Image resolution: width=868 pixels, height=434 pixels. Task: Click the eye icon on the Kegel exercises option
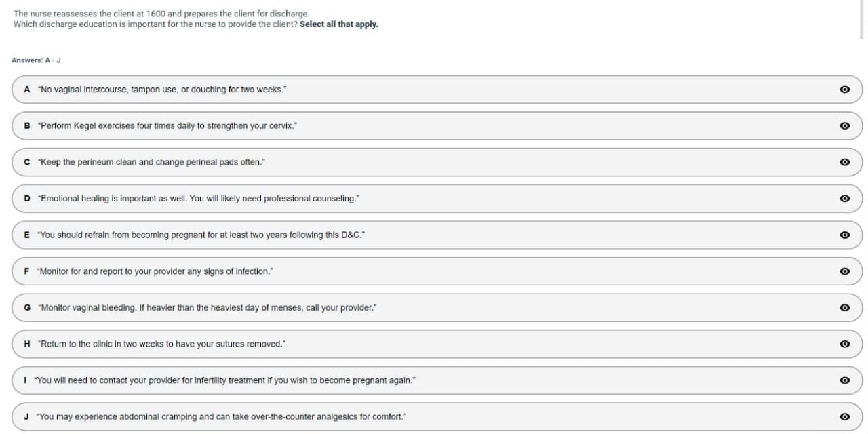(844, 126)
